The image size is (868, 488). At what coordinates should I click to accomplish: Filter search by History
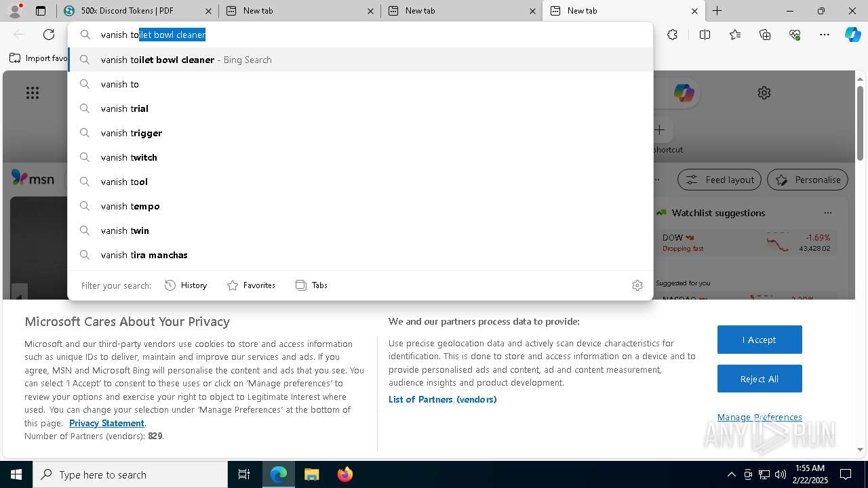point(186,285)
